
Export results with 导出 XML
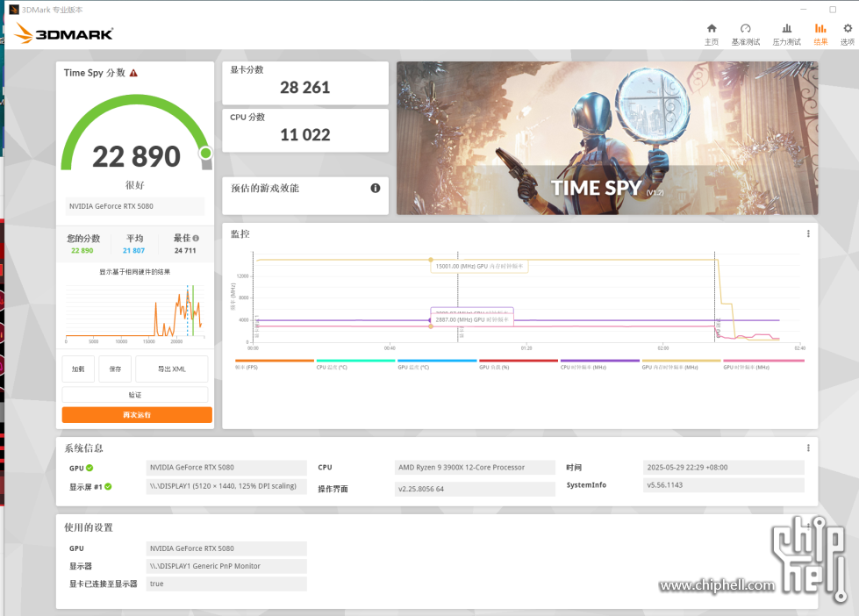[x=171, y=369]
